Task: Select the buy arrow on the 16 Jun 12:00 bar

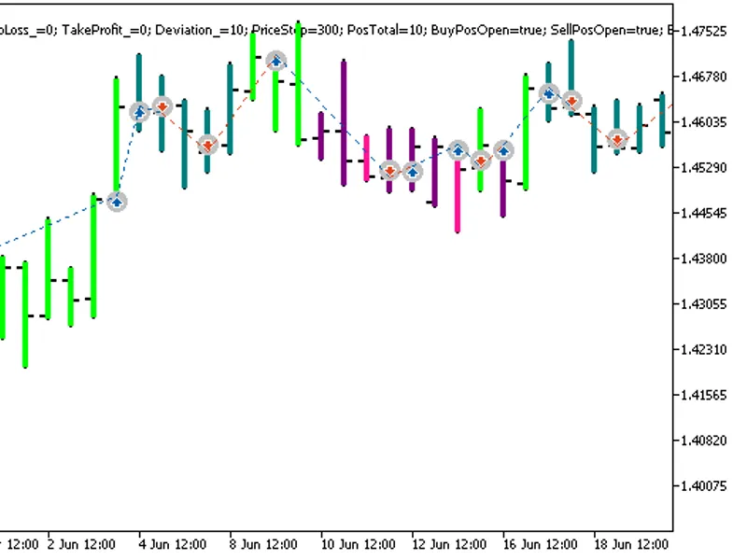Action: coord(503,151)
